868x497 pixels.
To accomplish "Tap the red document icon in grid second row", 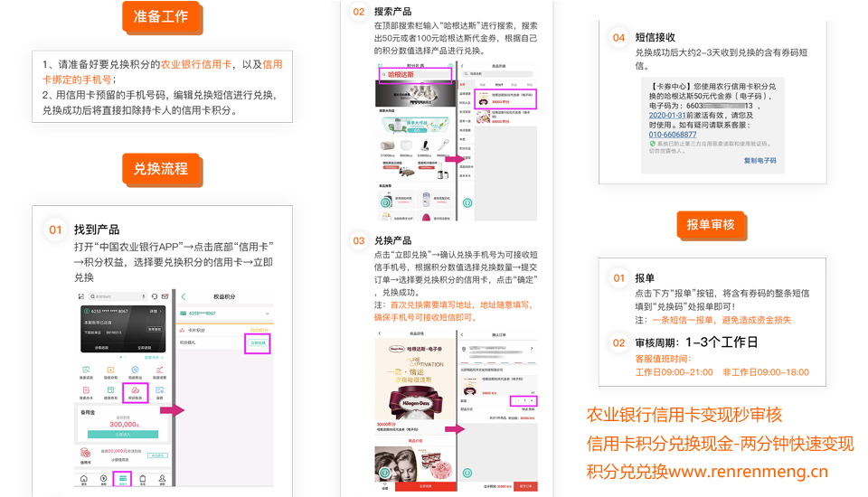I will (x=86, y=390).
